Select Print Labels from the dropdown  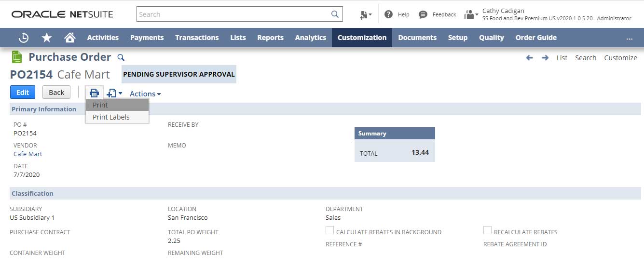(x=117, y=117)
